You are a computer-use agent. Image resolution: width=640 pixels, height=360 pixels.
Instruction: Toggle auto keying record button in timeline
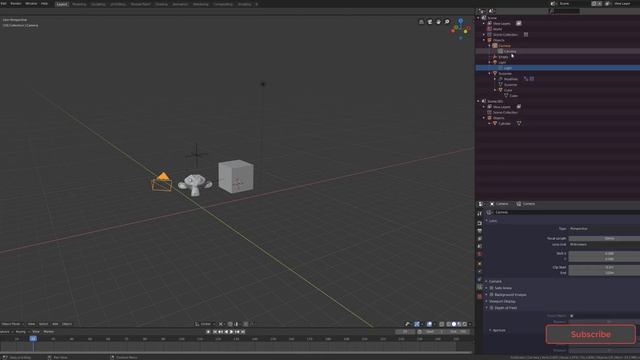pos(209,332)
